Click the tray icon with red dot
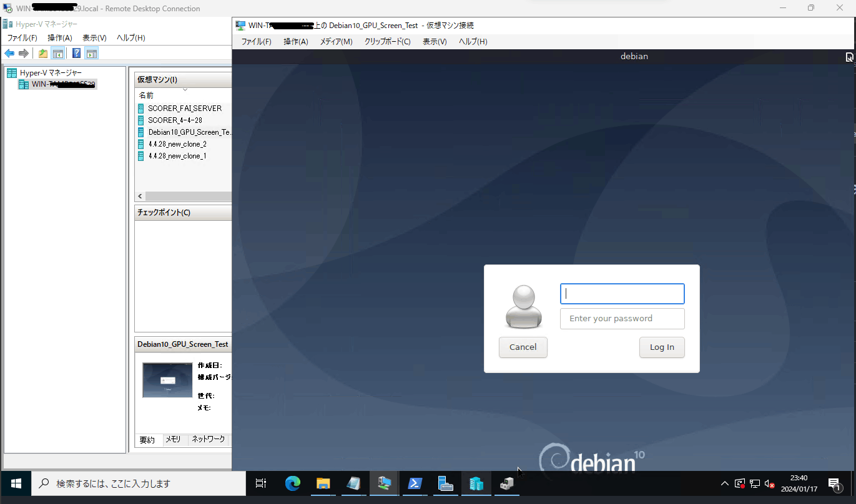Viewport: 856px width, 504px height. click(x=740, y=483)
